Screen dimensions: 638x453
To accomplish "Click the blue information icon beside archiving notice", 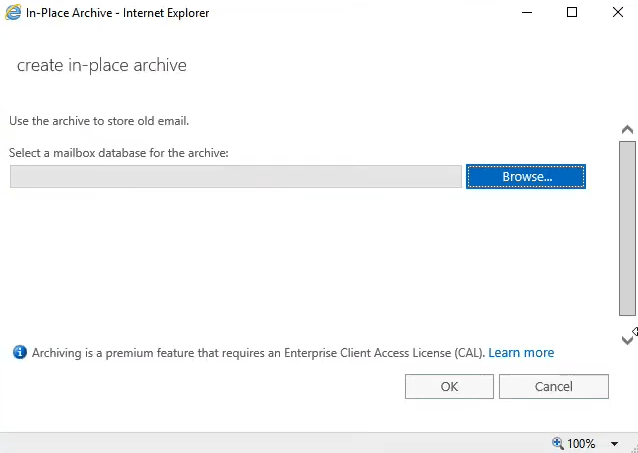I will click(19, 353).
